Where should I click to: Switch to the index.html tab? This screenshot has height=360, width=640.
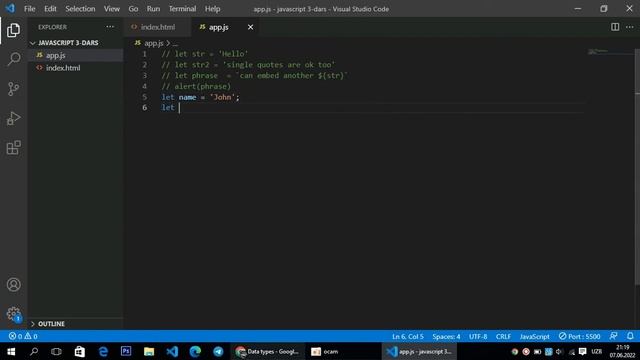click(x=157, y=27)
